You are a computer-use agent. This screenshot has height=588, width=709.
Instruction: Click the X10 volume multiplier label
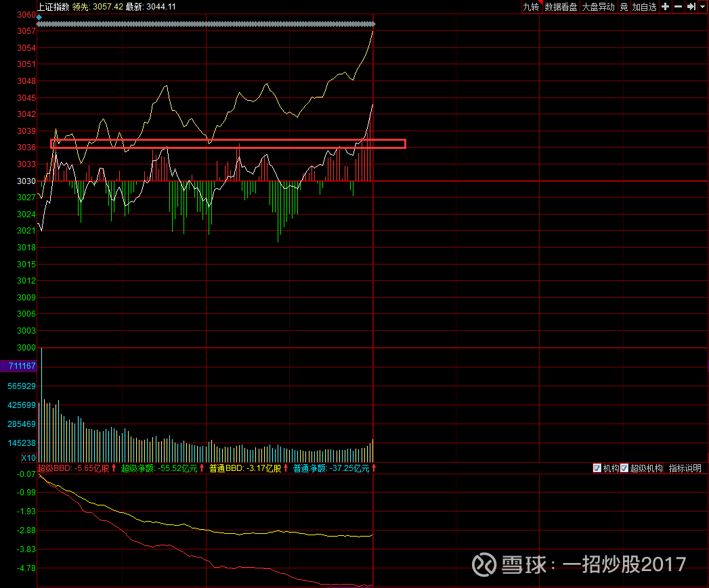click(x=28, y=458)
